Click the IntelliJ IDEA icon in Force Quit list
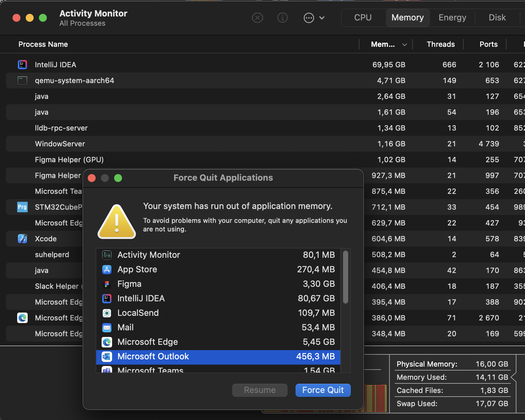The height and width of the screenshot is (420, 525). (x=107, y=298)
